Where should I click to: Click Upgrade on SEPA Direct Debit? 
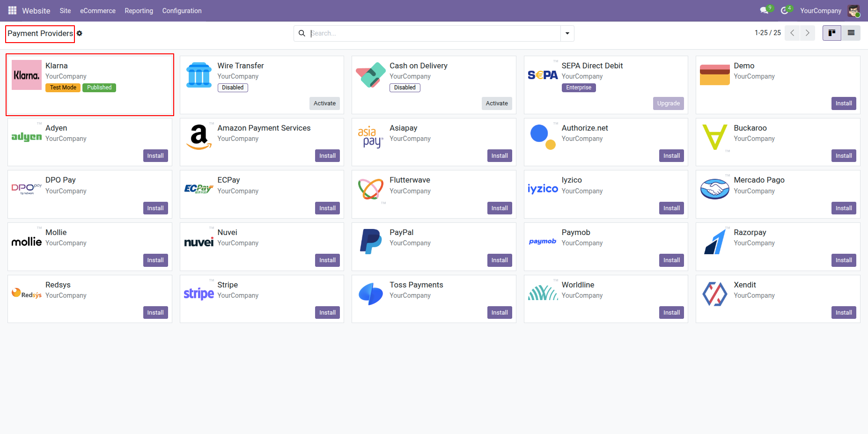(x=669, y=103)
